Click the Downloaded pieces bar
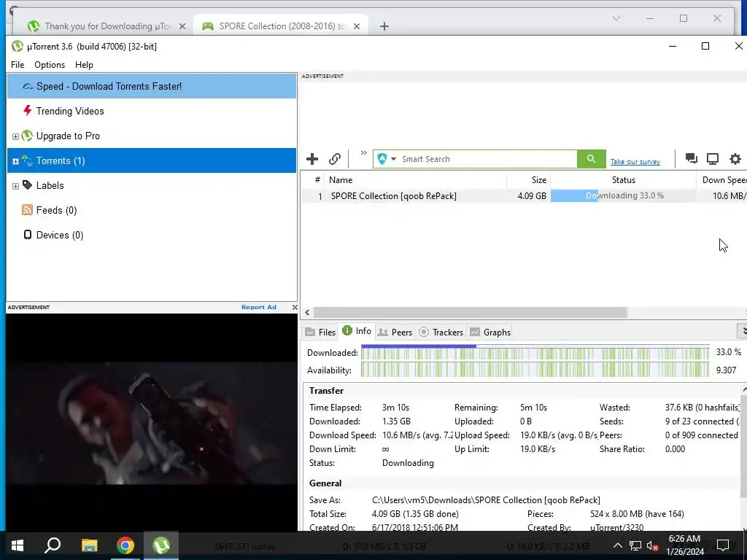The height and width of the screenshot is (560, 747). (535, 353)
